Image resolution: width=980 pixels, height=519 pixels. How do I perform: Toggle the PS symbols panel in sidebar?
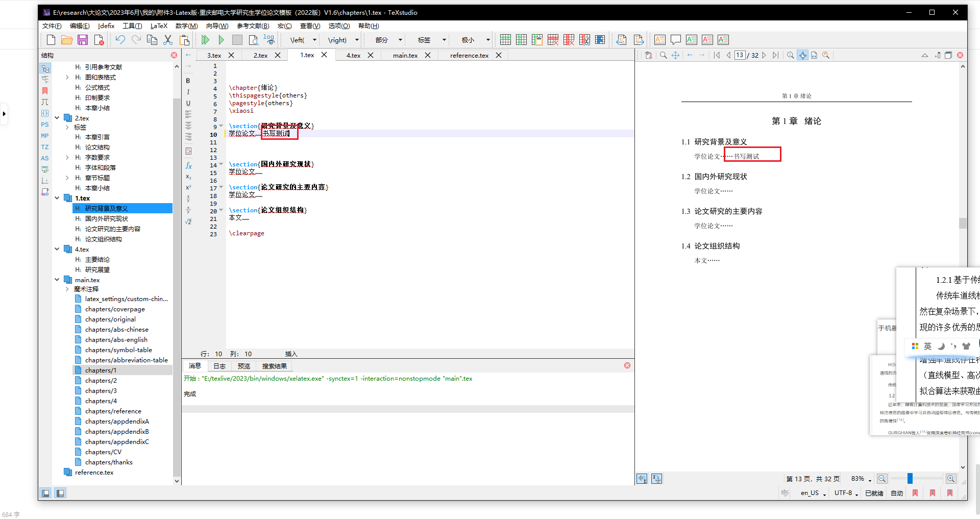coord(45,125)
